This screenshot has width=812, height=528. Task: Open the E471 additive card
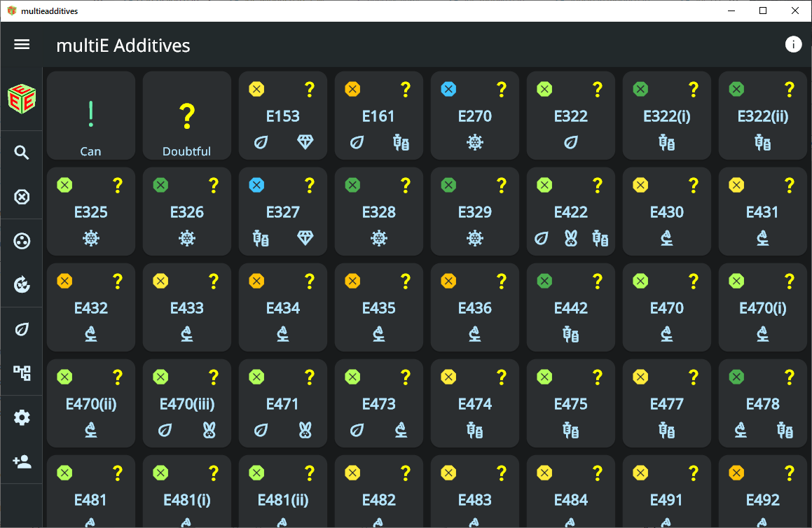[x=283, y=403]
